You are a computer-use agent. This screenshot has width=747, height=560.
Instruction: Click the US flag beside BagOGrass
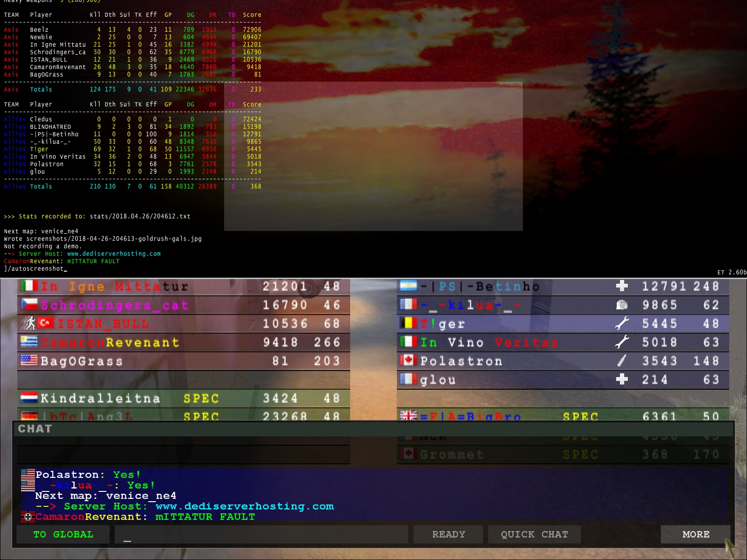pos(29,360)
